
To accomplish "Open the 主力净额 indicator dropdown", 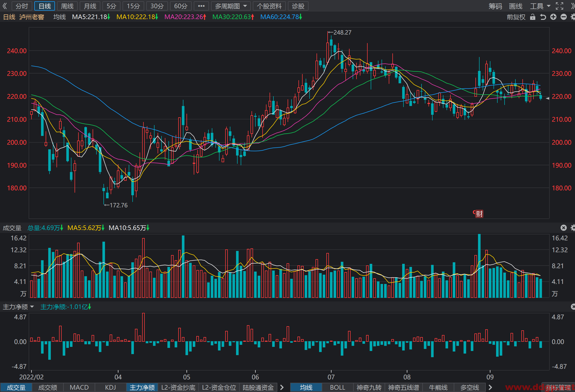I will coord(18,307).
